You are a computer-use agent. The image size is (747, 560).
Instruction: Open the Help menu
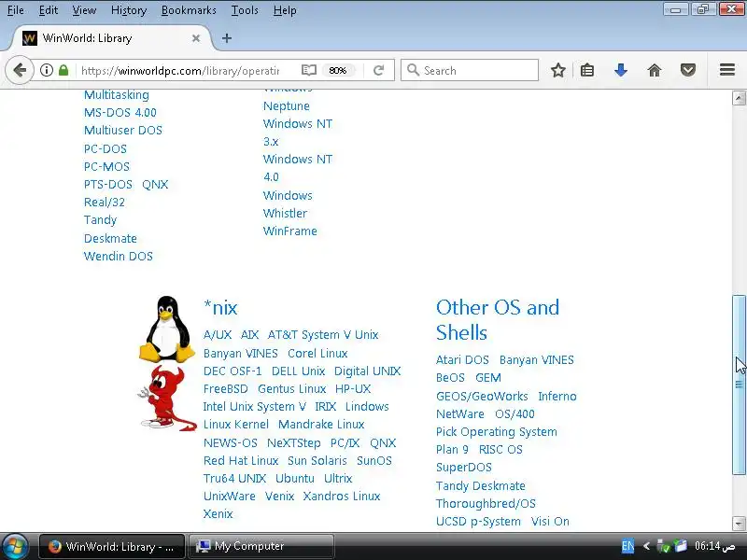click(285, 10)
